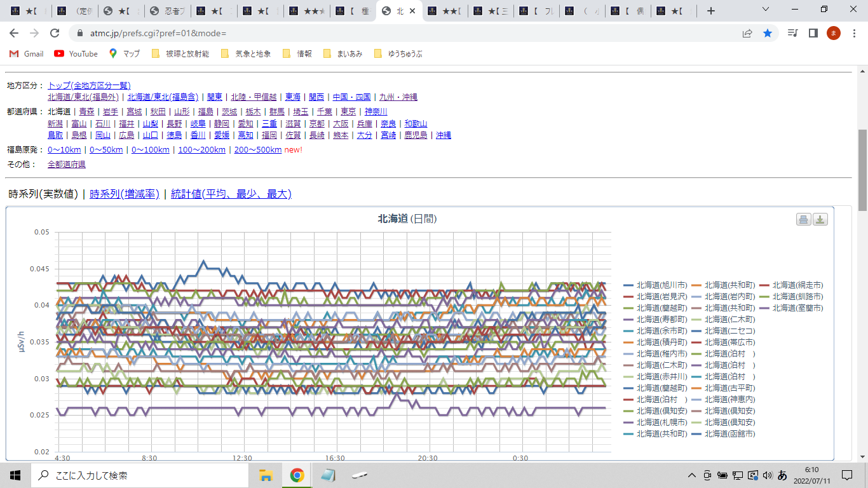
Task: Toggle the 北海道(旭川市) series in the legend
Action: coord(655,285)
